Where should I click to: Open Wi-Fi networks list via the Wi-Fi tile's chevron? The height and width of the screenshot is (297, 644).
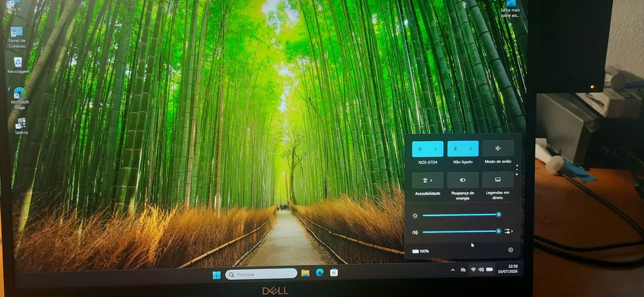point(436,149)
